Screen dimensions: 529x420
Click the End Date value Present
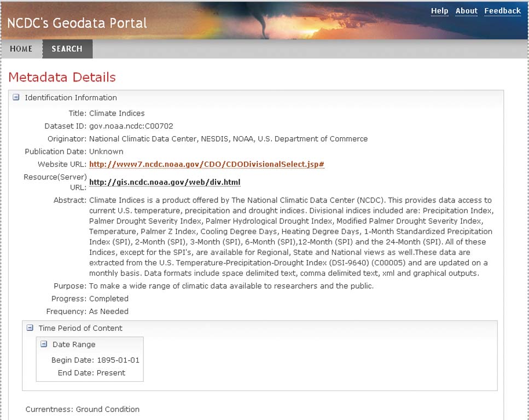[111, 373]
